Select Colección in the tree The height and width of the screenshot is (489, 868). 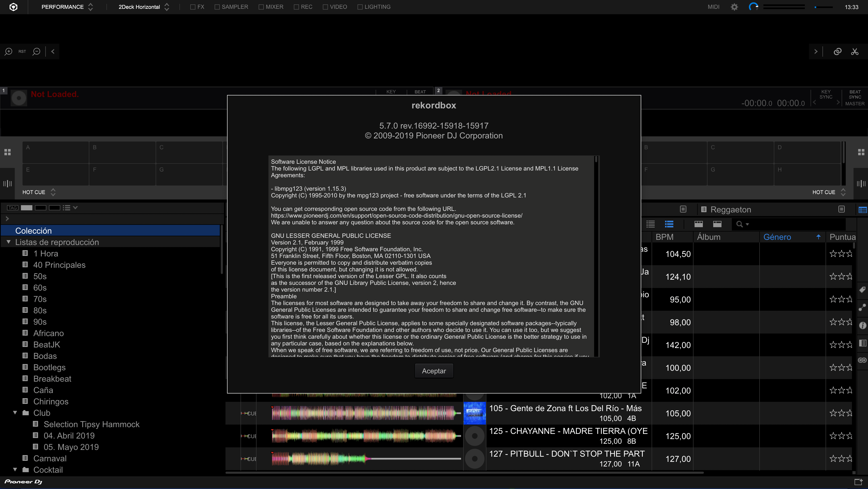[111, 231]
